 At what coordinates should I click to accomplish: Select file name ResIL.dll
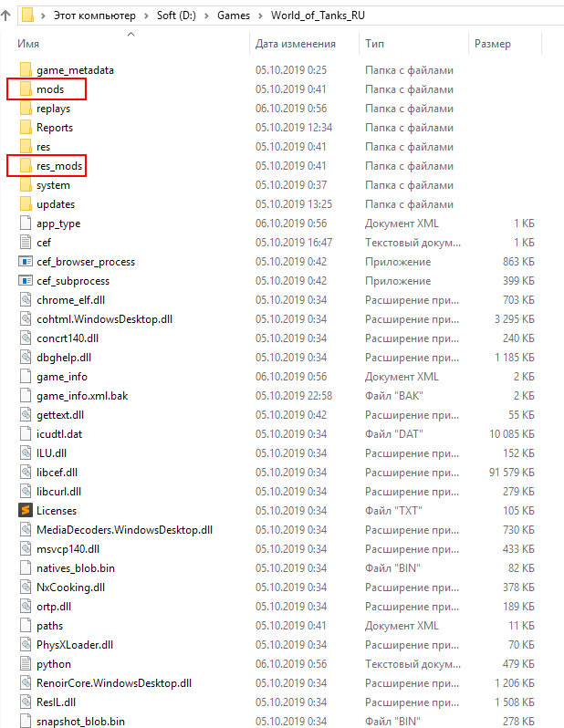57,702
